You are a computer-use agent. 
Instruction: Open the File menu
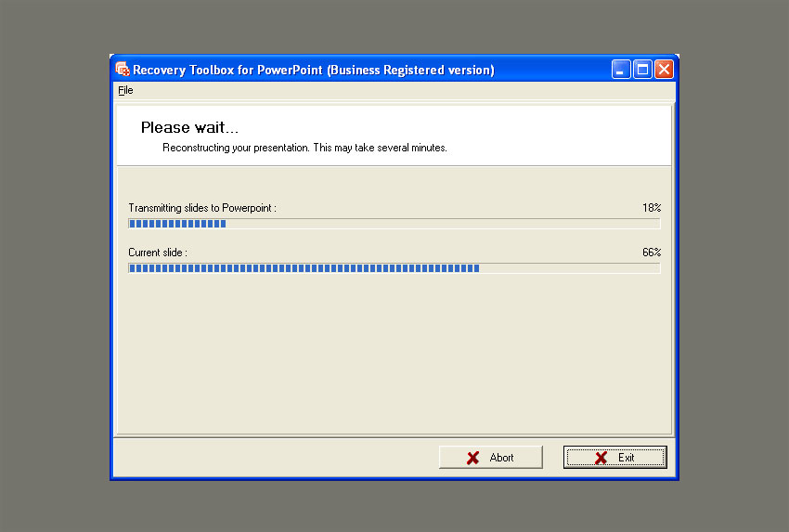click(126, 90)
